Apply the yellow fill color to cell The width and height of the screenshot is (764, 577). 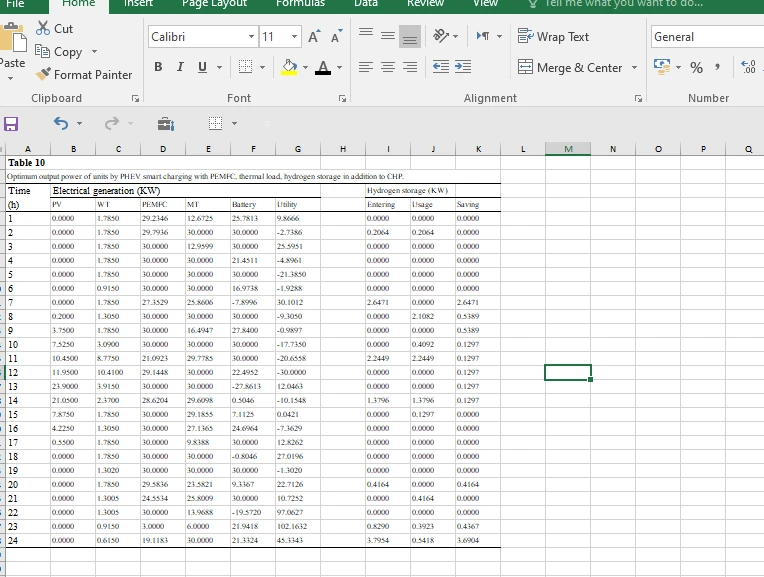[289, 68]
